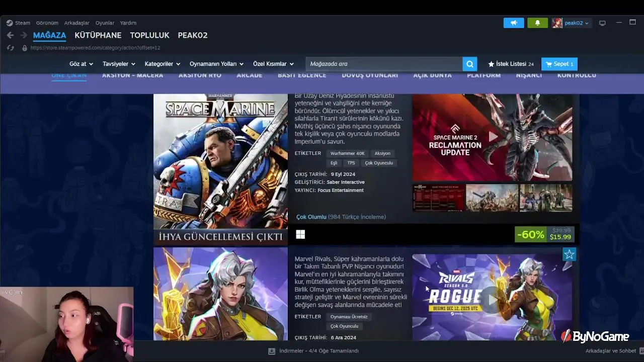
Task: Open the Arkadaşlar menu
Action: (77, 23)
